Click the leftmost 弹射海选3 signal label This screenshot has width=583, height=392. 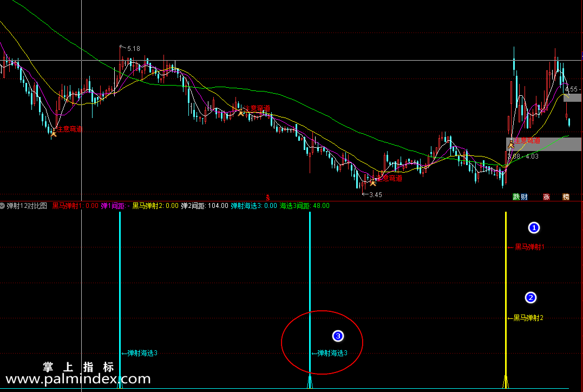click(x=142, y=354)
